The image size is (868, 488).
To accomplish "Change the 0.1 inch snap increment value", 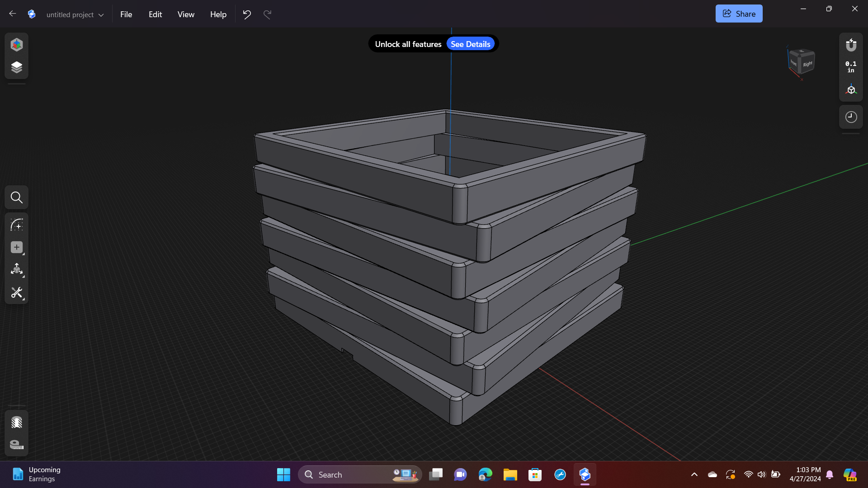I will [x=850, y=66].
